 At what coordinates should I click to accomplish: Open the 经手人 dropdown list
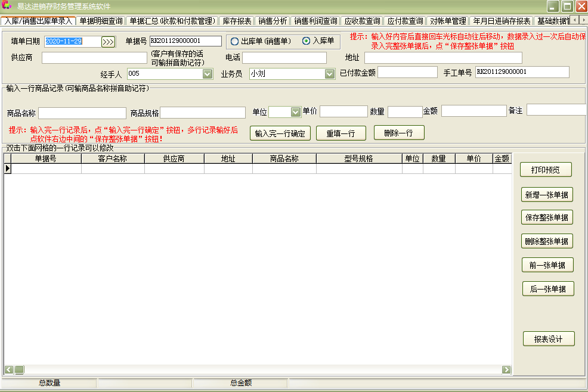click(x=208, y=74)
